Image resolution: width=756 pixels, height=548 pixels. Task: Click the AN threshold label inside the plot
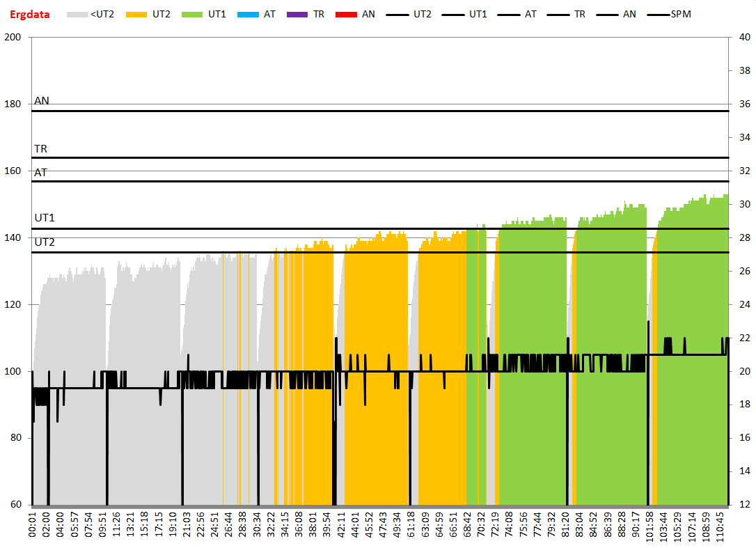tap(42, 101)
